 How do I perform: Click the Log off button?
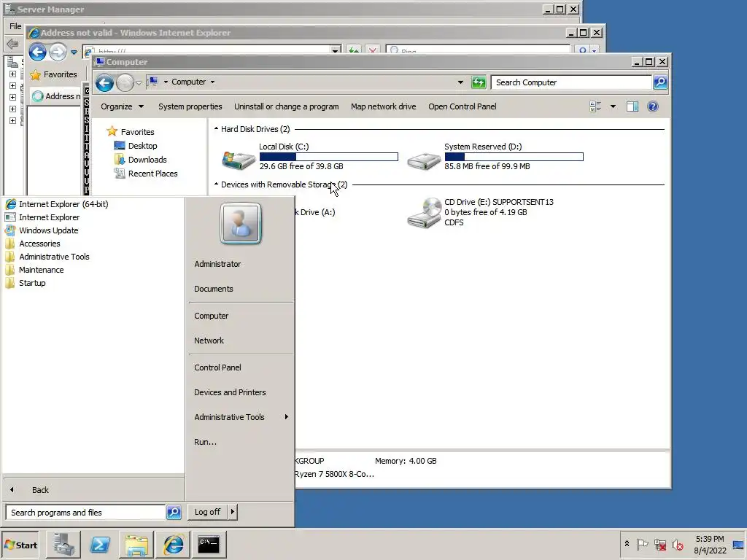point(207,512)
